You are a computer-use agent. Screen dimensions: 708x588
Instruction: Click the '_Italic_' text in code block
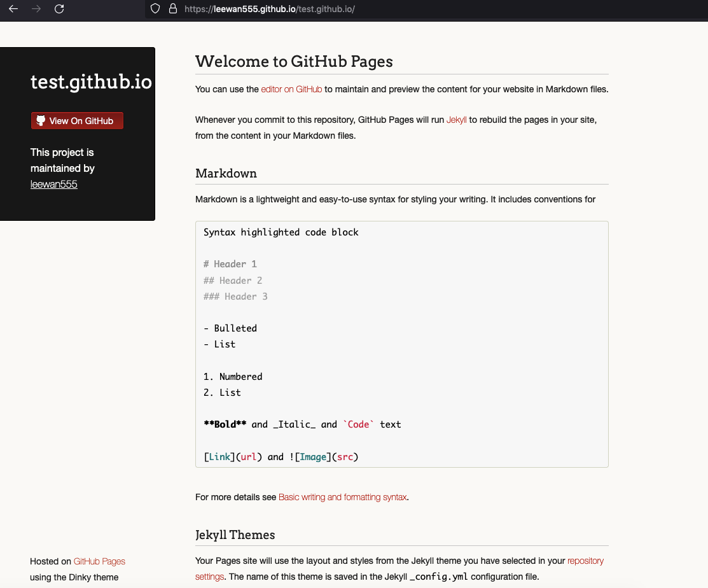click(295, 424)
